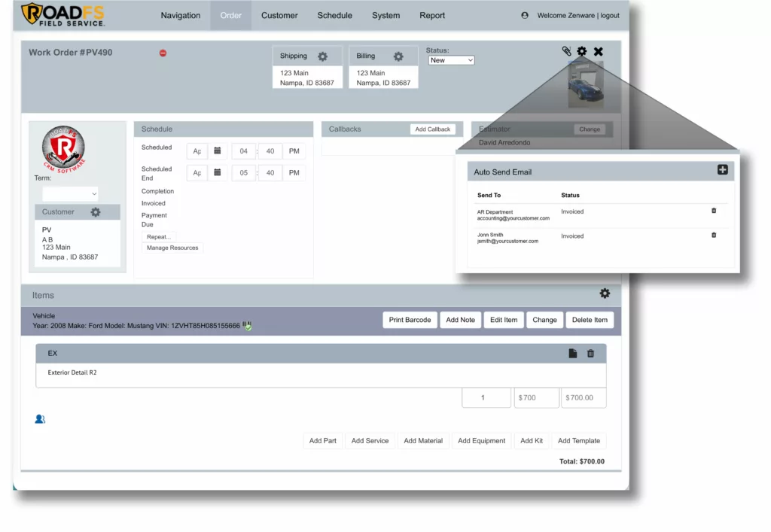Click Scheduled minutes field showing 40
771x532 pixels.
click(x=270, y=151)
